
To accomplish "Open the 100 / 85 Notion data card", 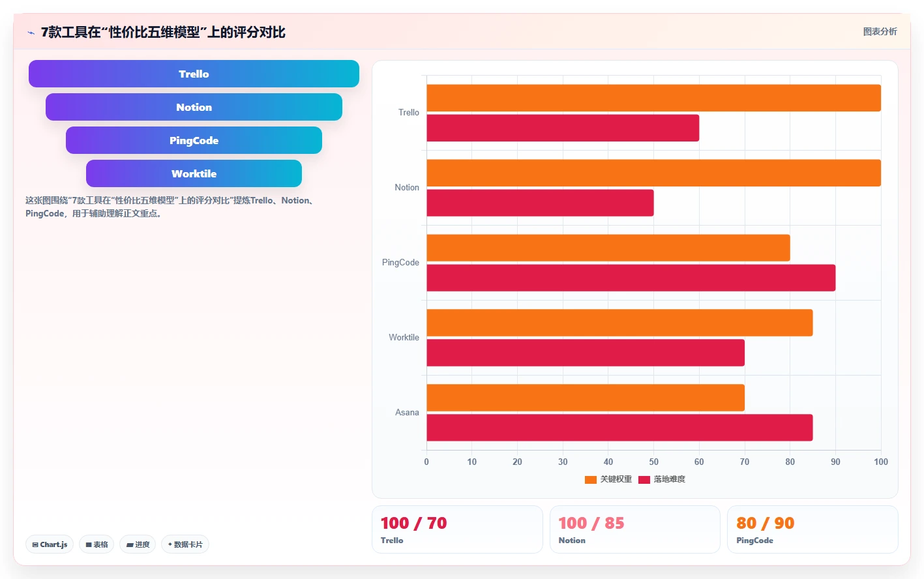I will [635, 529].
